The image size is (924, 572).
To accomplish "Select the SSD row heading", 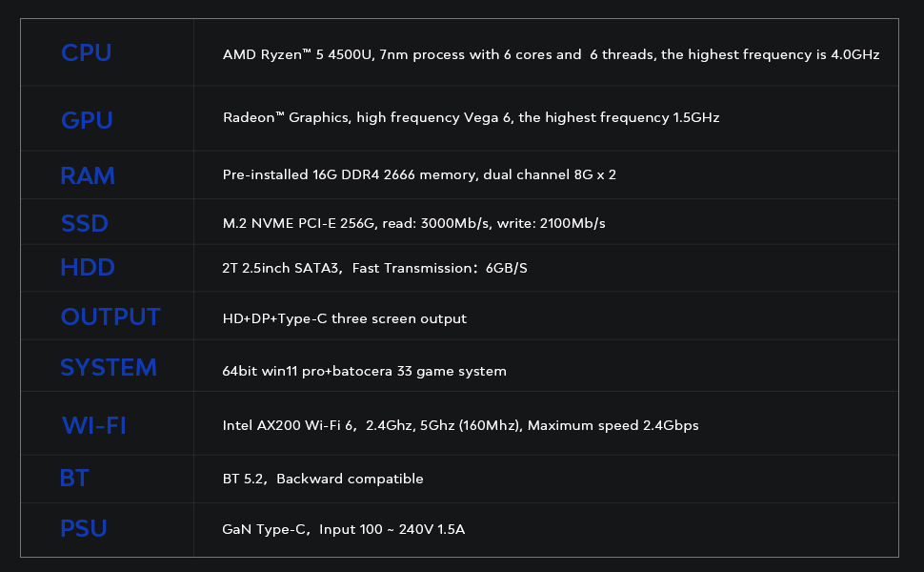I will tap(84, 224).
